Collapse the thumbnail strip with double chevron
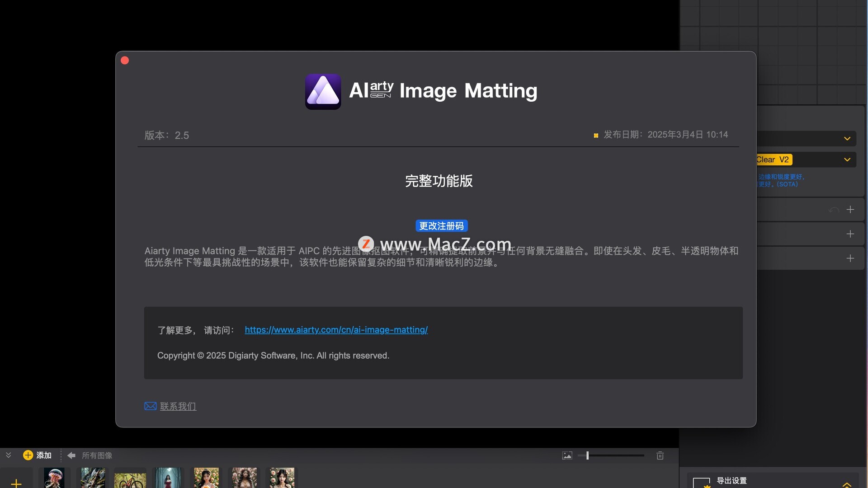 8,455
